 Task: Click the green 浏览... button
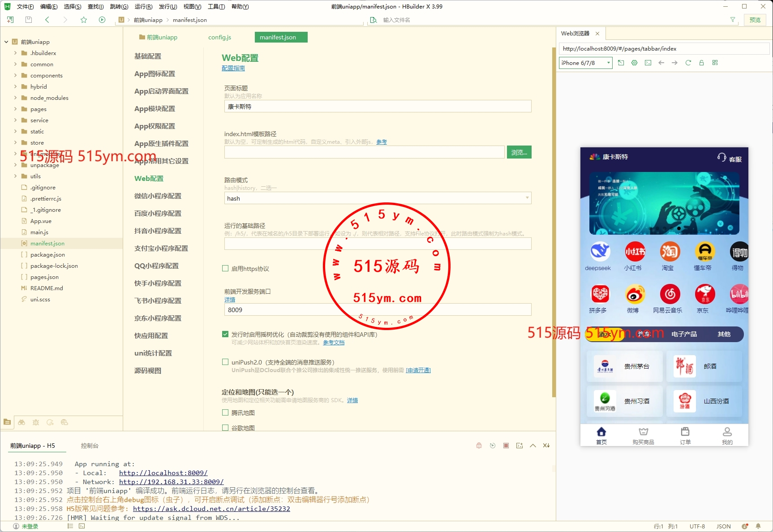click(519, 152)
